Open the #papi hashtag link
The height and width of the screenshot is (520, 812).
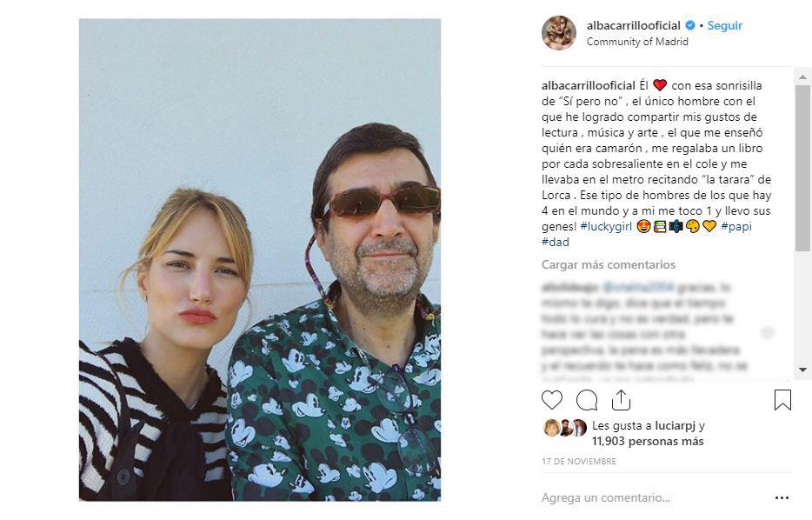tap(736, 226)
